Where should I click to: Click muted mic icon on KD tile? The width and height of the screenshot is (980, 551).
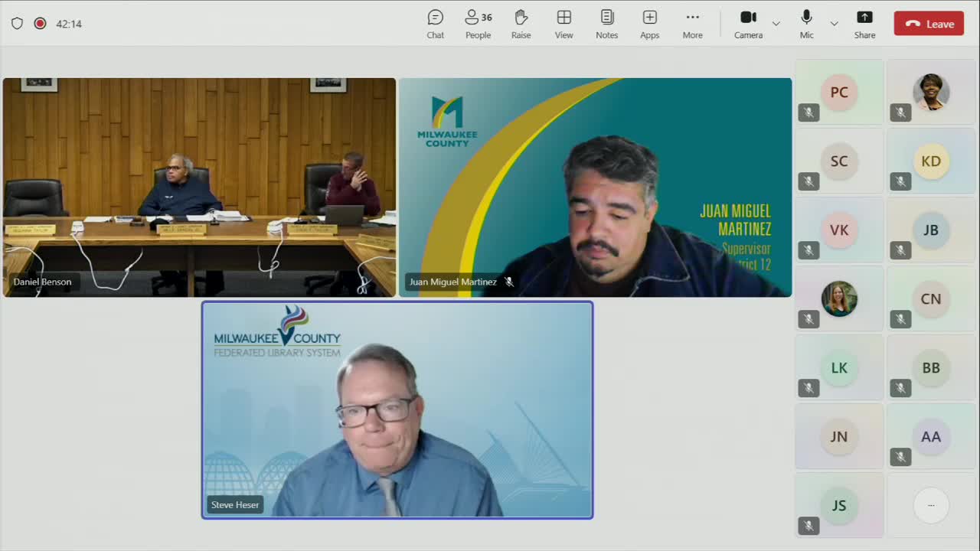coord(900,181)
